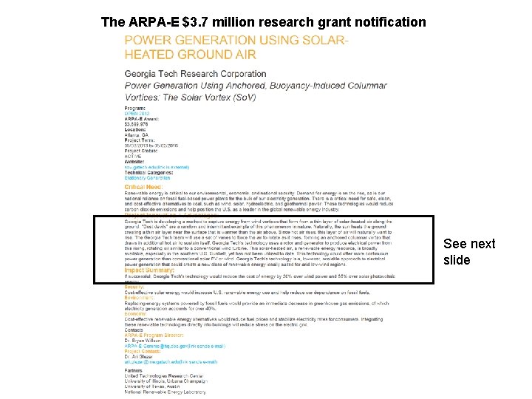Click the paragraph starting 'Renewable energy is critical'
This screenshot has width=532, height=399.
point(259,201)
